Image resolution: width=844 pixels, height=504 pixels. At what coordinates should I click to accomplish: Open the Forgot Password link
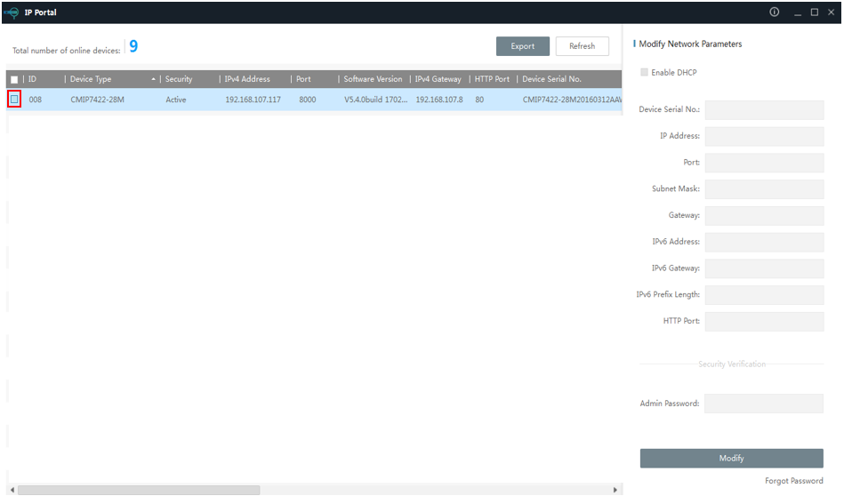(x=793, y=481)
